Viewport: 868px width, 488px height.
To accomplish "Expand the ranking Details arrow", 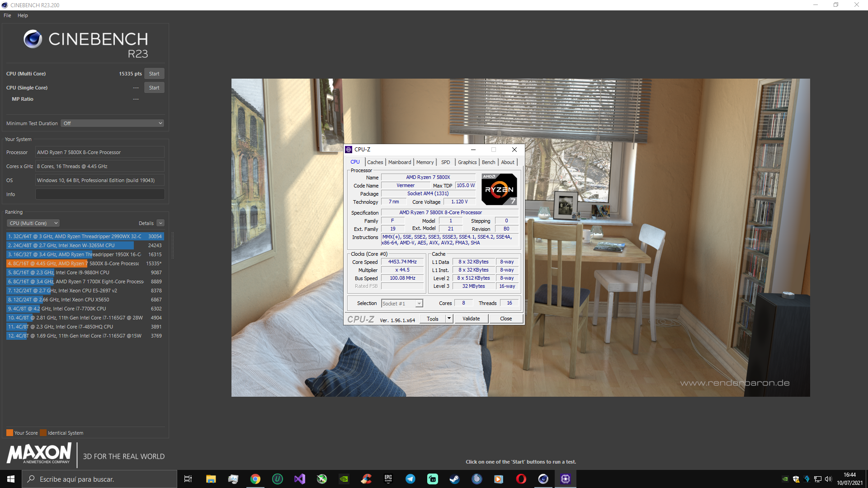I will click(x=160, y=223).
